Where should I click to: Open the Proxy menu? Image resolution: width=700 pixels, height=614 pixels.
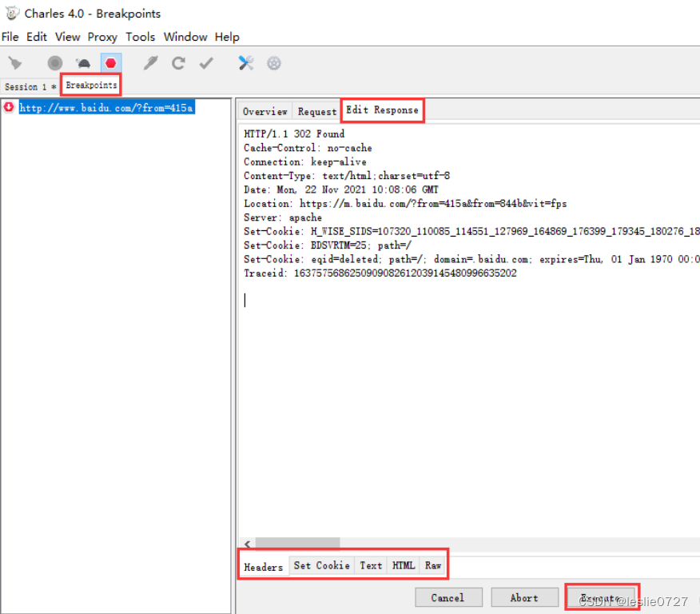pos(102,37)
